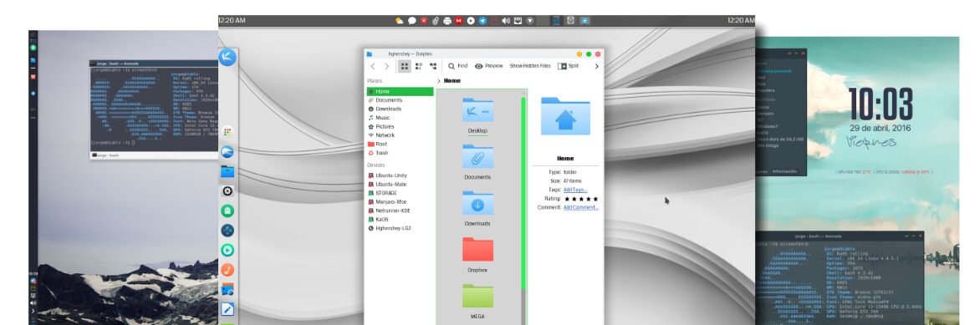The image size is (980, 325).
Task: Switch to Compact view mode
Action: coord(419,66)
